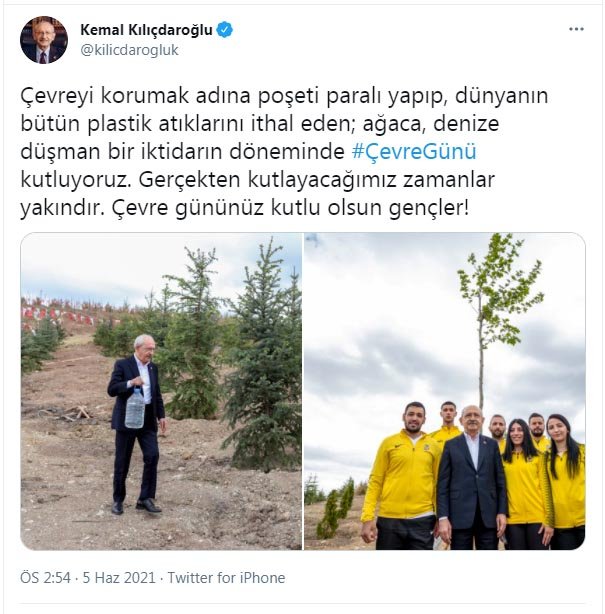Open the #ÇevreGünü hashtag

tap(414, 152)
